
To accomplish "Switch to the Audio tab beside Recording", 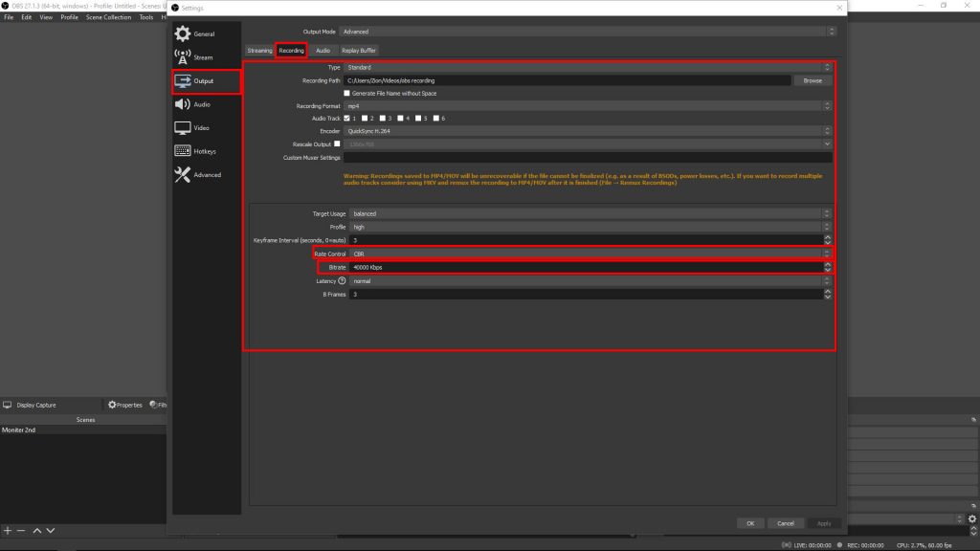I will [323, 51].
